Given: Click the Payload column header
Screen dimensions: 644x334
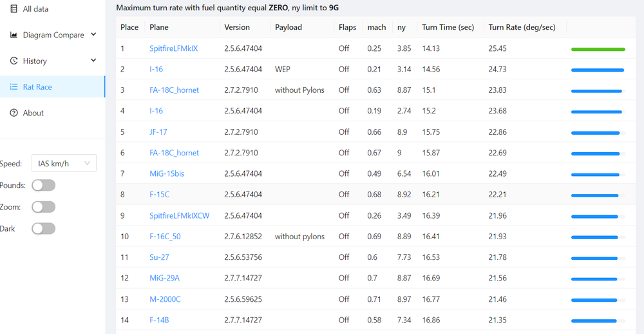Looking at the screenshot, I should pos(289,27).
